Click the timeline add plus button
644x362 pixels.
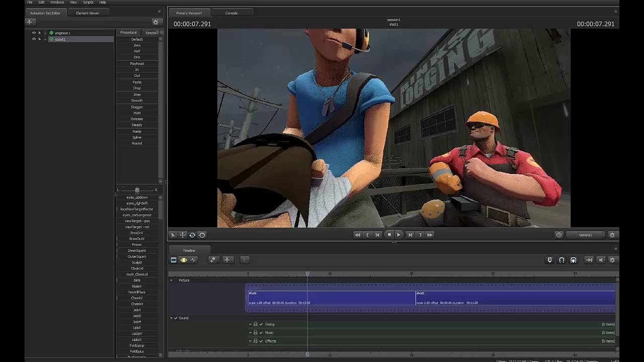pos(227,260)
